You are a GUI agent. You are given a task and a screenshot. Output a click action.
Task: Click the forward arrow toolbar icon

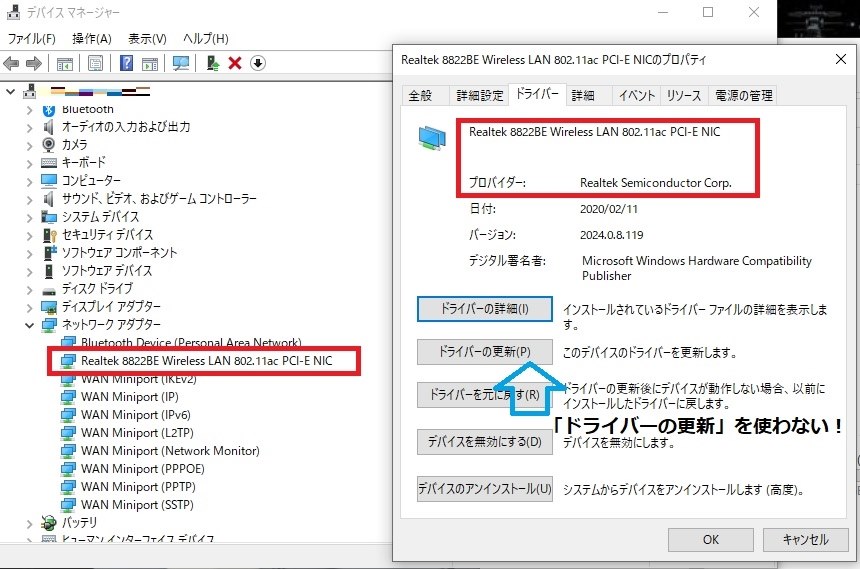[34, 64]
